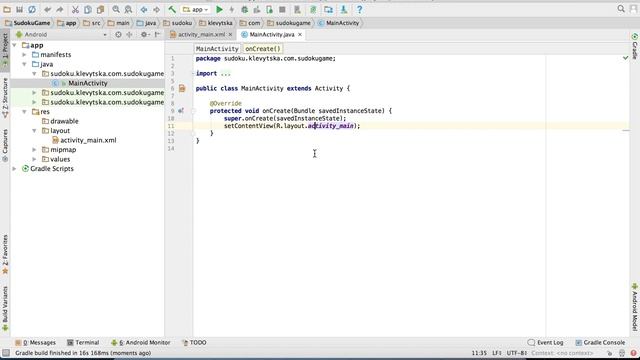Click the override gutter icon beside onCreate
This screenshot has height=360, width=640.
(181, 111)
